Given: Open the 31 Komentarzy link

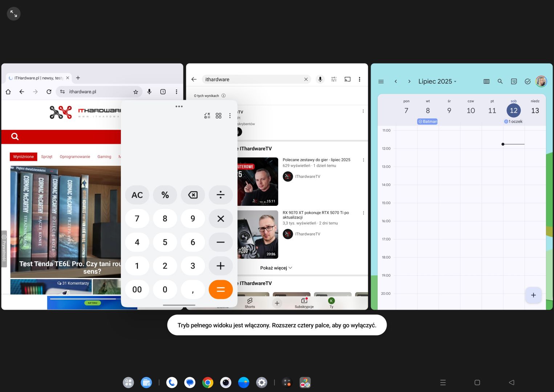Looking at the screenshot, I should pos(73,283).
